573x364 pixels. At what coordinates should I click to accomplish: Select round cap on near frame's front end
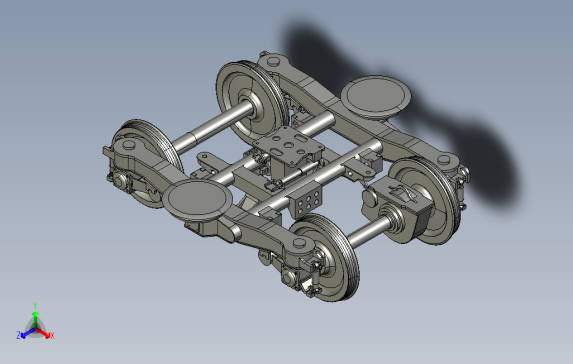(x=300, y=243)
